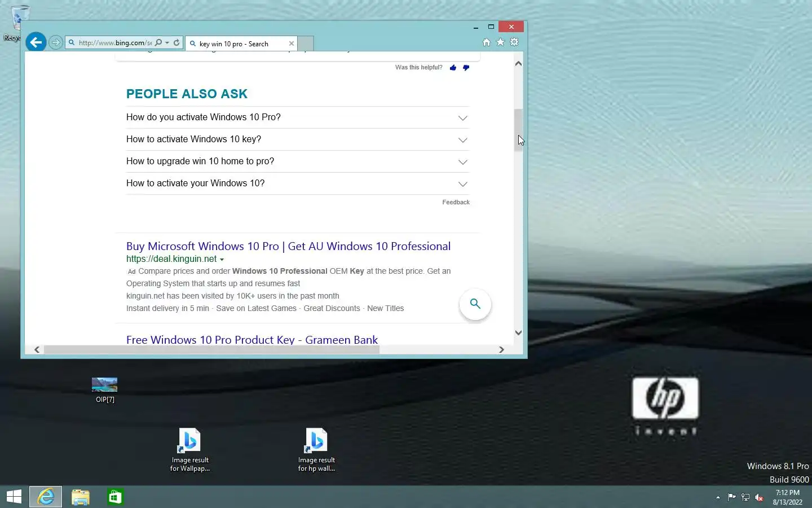
Task: Click the network icon in system tray
Action: tap(745, 497)
